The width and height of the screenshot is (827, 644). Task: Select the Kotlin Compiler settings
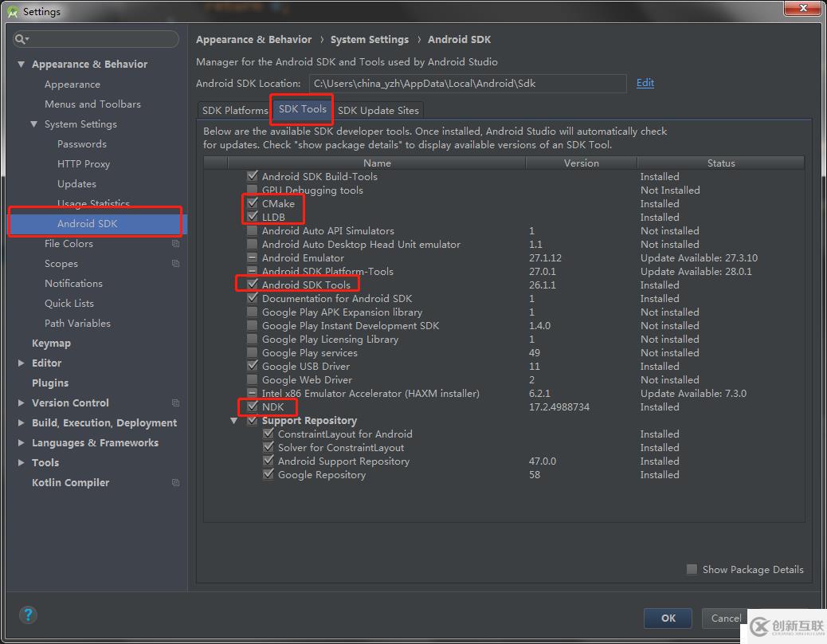pos(71,483)
